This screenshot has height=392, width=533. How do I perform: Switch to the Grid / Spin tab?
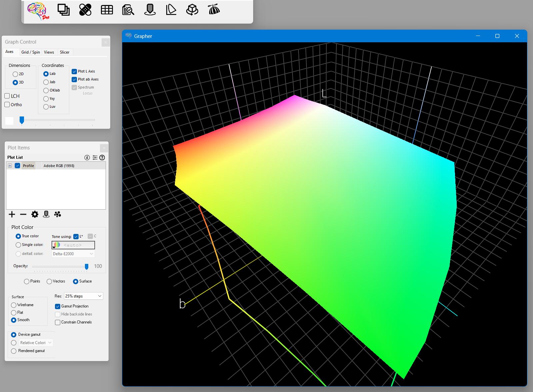coord(30,52)
